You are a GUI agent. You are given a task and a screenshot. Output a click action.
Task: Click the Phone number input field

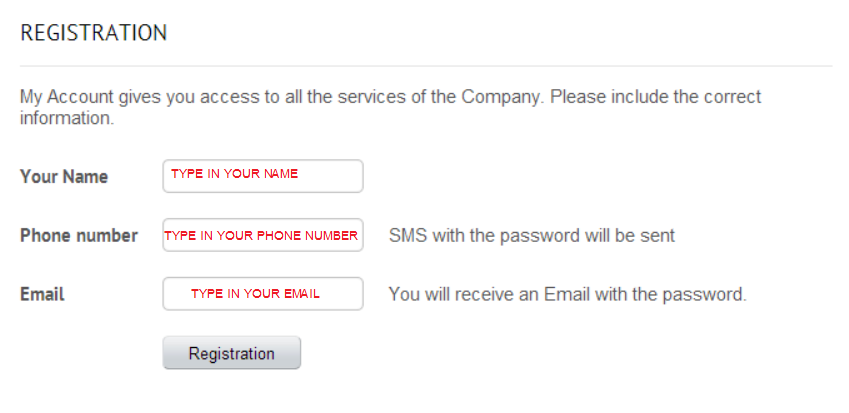[262, 235]
